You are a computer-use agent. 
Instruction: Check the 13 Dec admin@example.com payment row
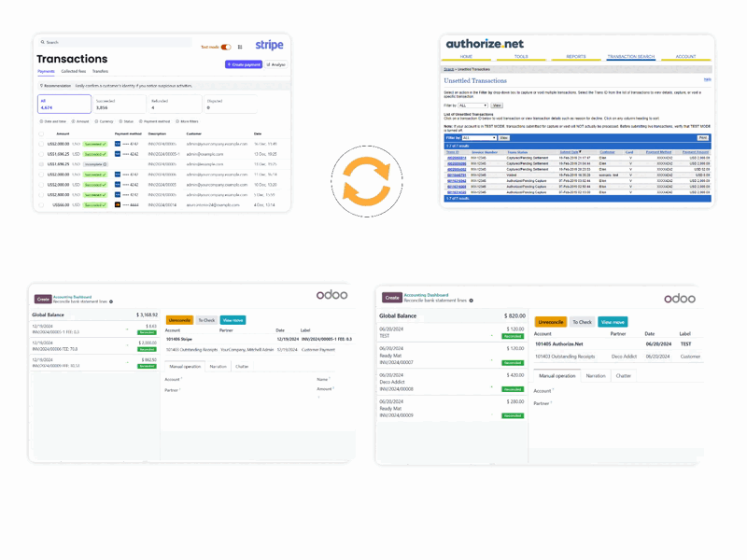click(41, 154)
